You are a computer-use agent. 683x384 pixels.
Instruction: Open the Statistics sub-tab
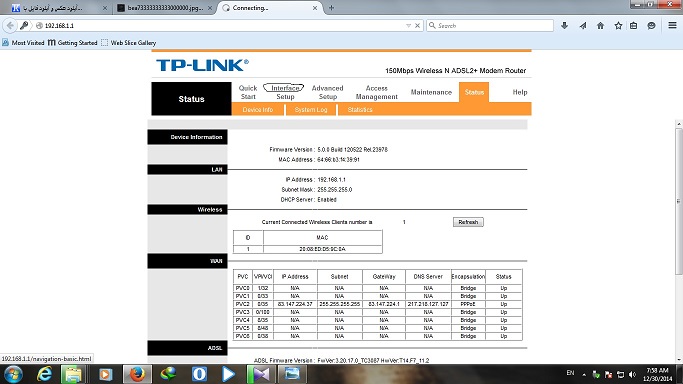(x=360, y=110)
